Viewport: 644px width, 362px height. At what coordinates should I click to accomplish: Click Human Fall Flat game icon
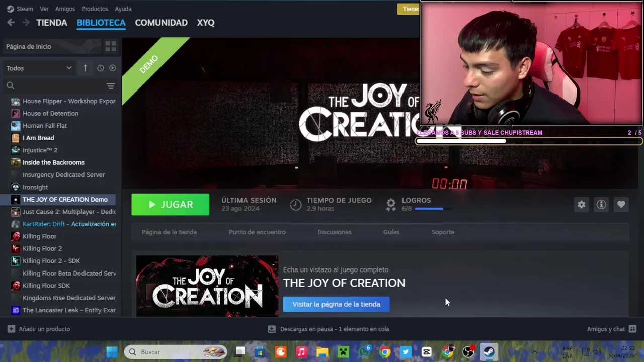coord(16,126)
